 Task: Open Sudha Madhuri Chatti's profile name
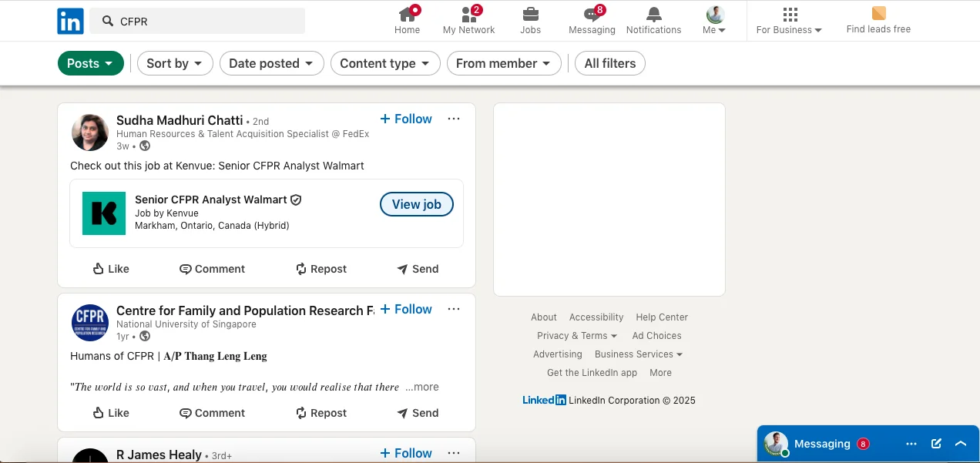point(180,120)
